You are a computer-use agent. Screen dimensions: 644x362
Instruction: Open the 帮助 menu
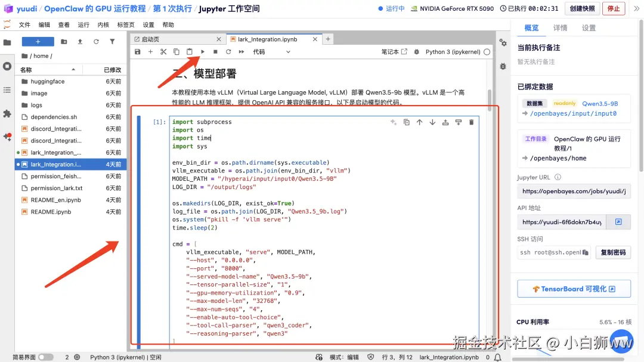point(168,24)
